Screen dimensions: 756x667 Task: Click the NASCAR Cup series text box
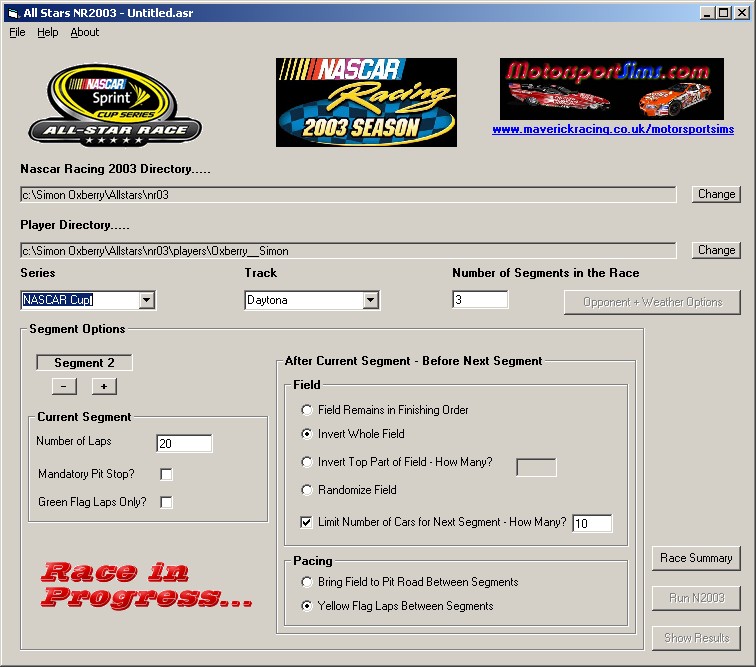point(81,300)
